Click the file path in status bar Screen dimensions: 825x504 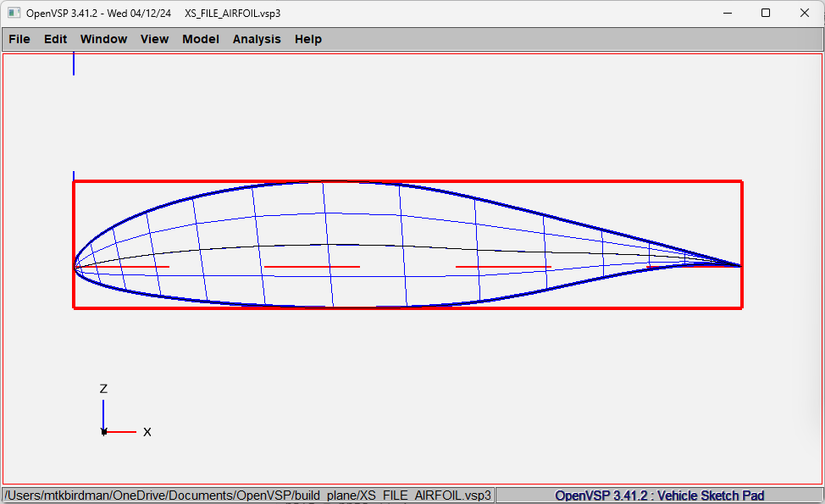coord(248,496)
